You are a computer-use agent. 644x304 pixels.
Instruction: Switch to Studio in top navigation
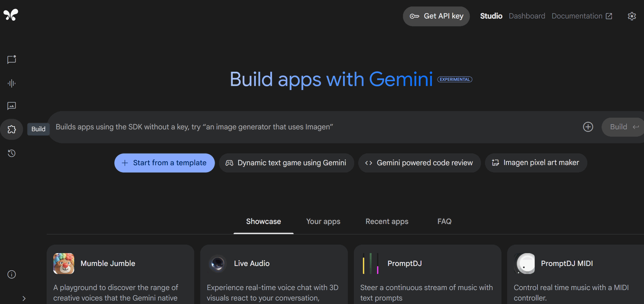click(x=491, y=16)
